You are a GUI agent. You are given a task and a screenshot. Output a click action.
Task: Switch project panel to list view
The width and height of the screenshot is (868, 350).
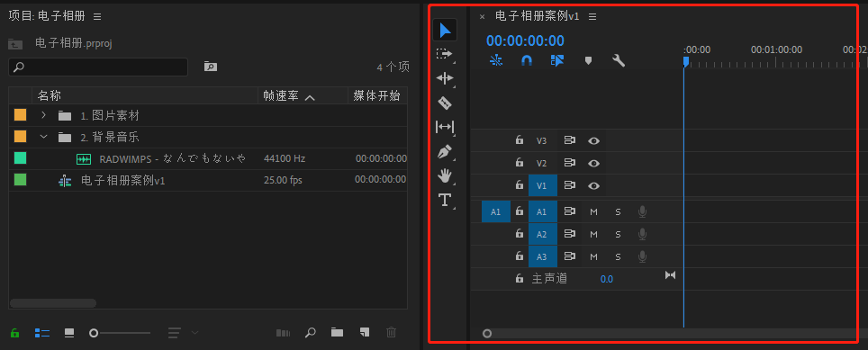coord(42,333)
